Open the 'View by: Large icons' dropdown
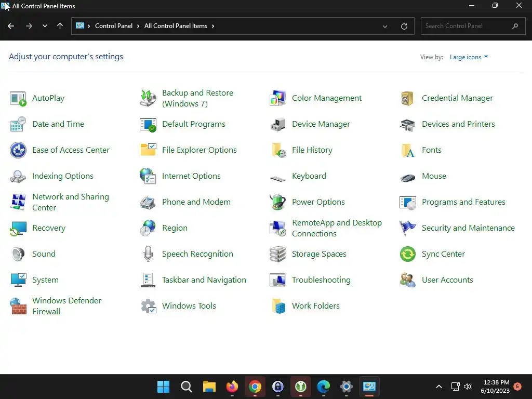 (469, 57)
